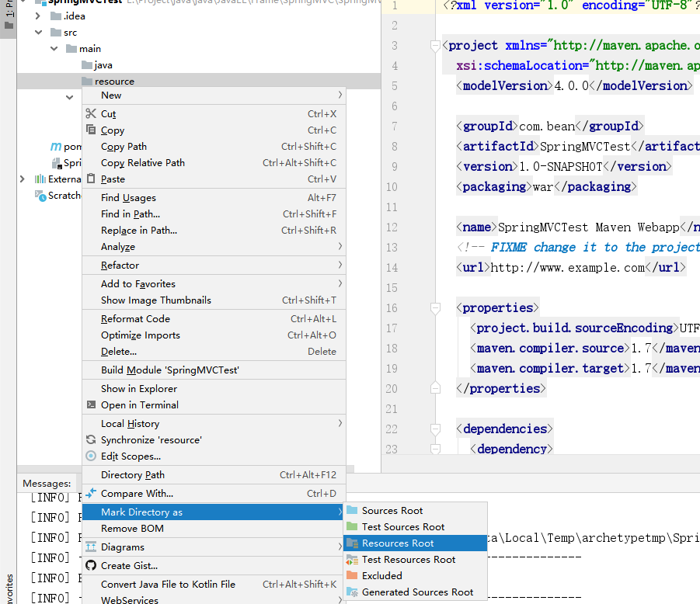Image resolution: width=700 pixels, height=604 pixels.
Task: Collapse the main folder node
Action: point(54,48)
